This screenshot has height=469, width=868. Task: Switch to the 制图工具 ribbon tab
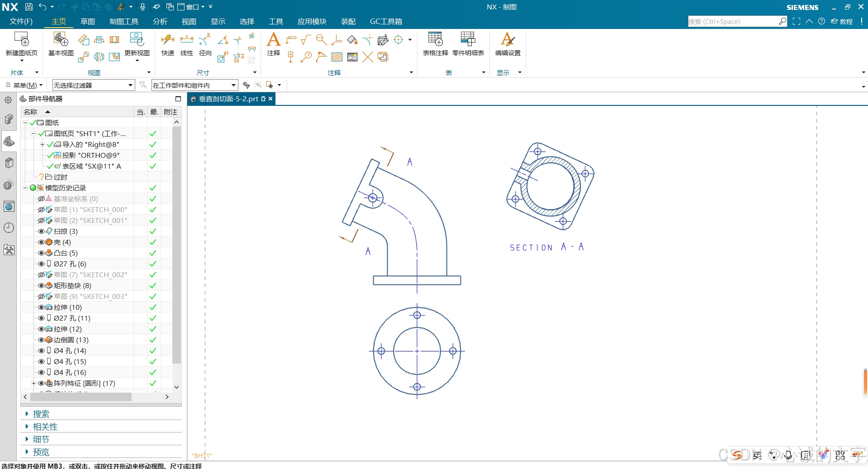click(123, 21)
